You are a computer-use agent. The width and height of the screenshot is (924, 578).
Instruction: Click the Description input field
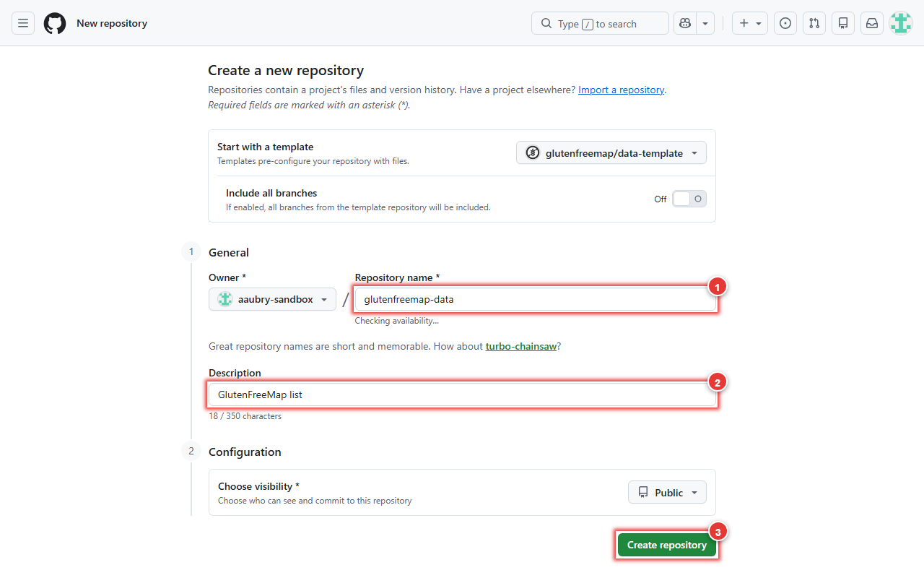coord(463,394)
